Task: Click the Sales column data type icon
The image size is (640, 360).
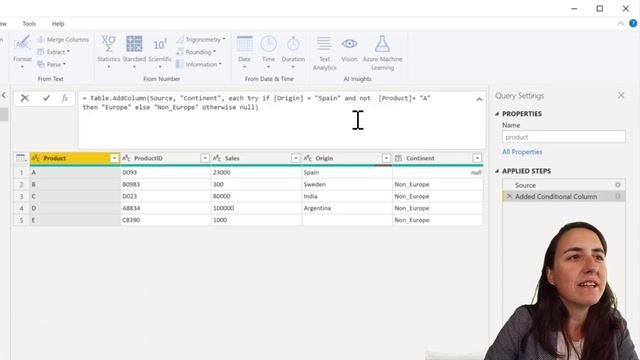Action: [x=217, y=158]
